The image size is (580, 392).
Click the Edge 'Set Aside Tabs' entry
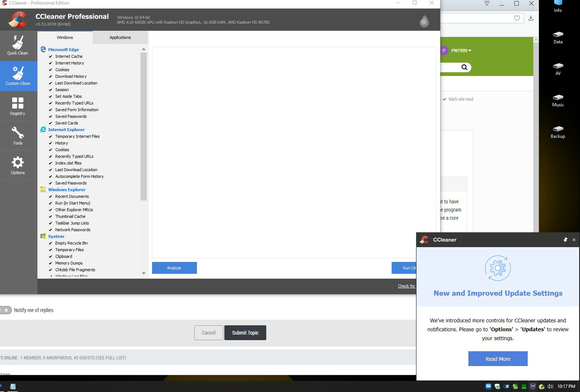pyautogui.click(x=69, y=96)
